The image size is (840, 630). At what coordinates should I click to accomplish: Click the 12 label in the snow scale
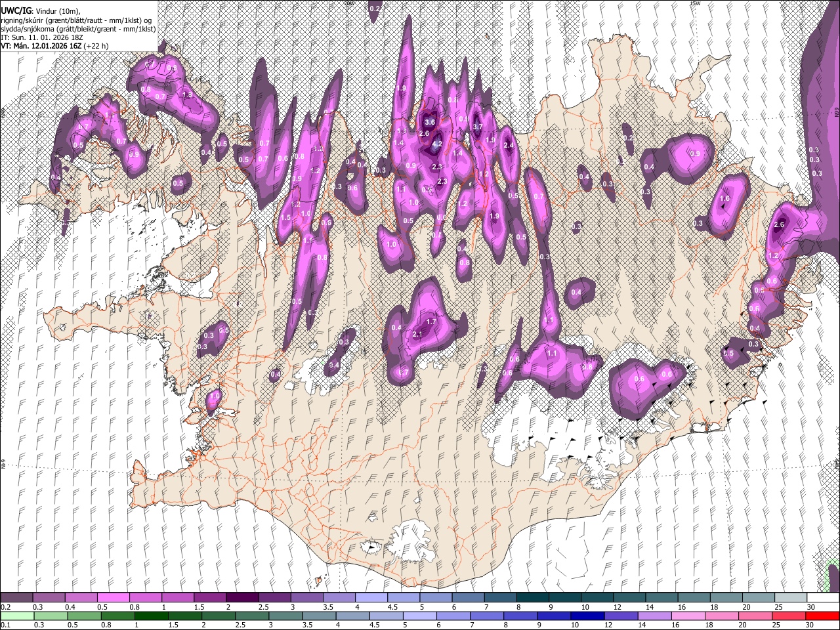click(618, 607)
